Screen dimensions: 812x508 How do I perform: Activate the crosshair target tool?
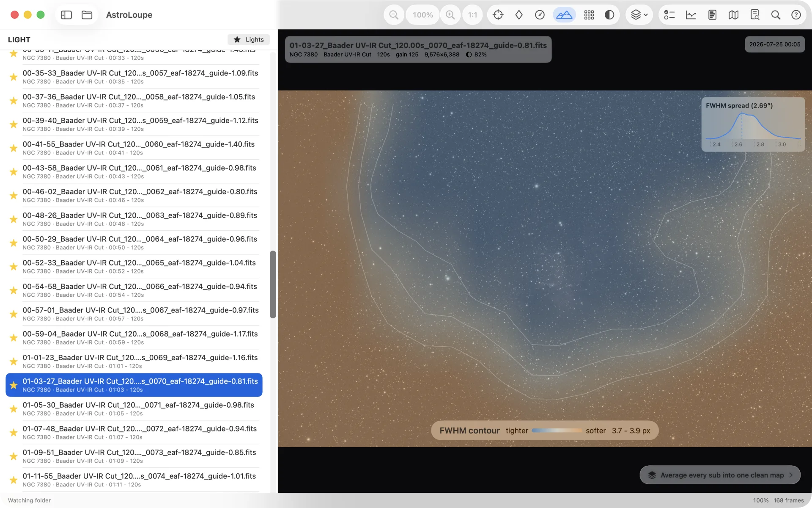(498, 15)
